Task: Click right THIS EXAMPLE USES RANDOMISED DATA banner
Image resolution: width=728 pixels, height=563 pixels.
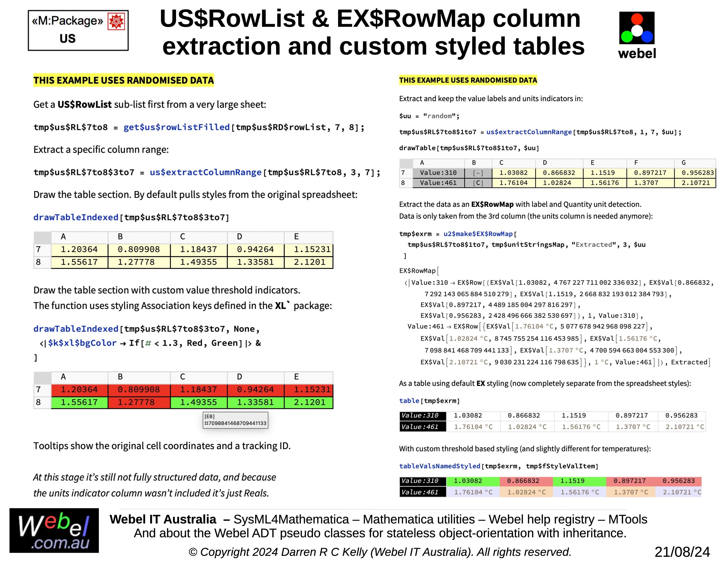Action: tap(468, 80)
